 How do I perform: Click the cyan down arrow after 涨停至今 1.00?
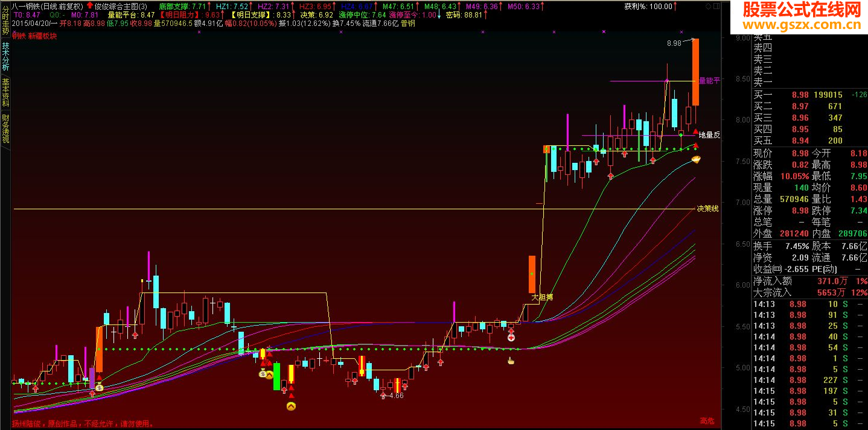click(x=439, y=14)
